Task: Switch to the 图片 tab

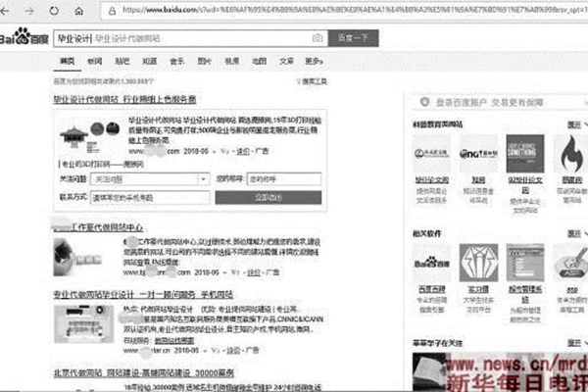Action: (205, 61)
